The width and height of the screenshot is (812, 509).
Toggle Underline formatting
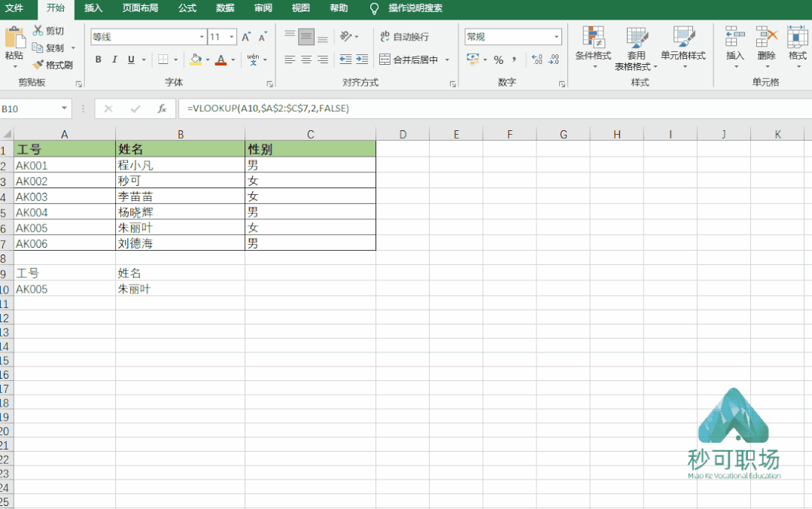(131, 59)
